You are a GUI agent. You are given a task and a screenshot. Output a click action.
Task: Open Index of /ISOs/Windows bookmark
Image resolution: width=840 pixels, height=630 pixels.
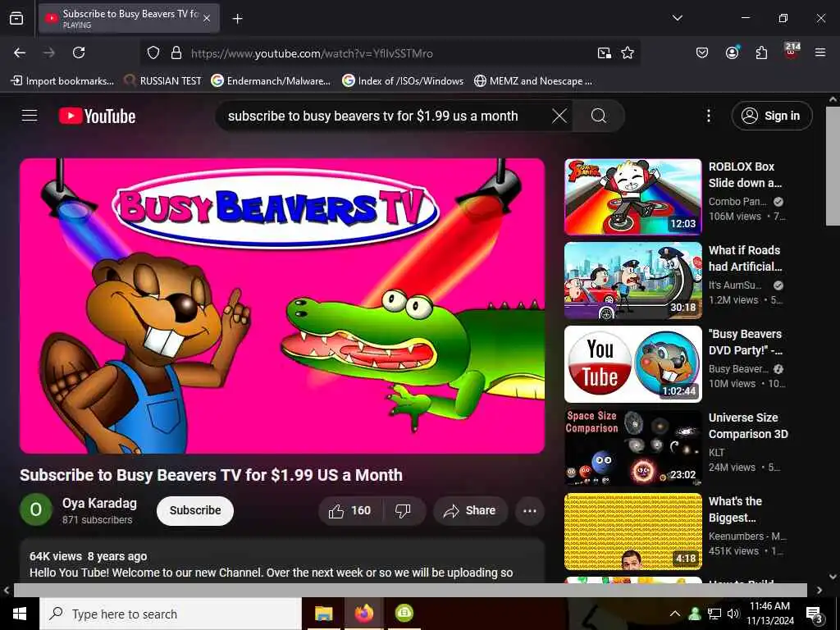pyautogui.click(x=403, y=81)
